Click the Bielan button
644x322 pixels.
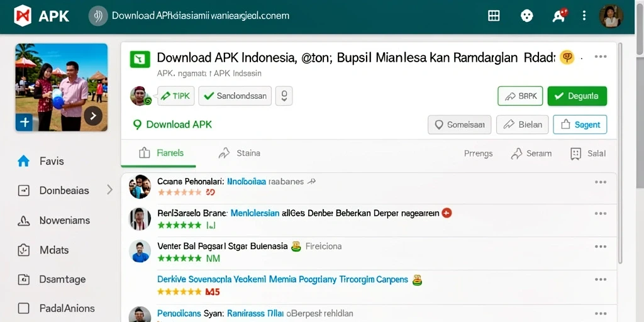click(x=523, y=125)
